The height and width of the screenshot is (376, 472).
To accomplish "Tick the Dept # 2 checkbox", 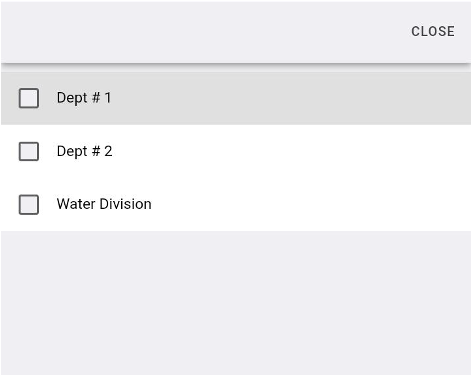I will point(29,152).
